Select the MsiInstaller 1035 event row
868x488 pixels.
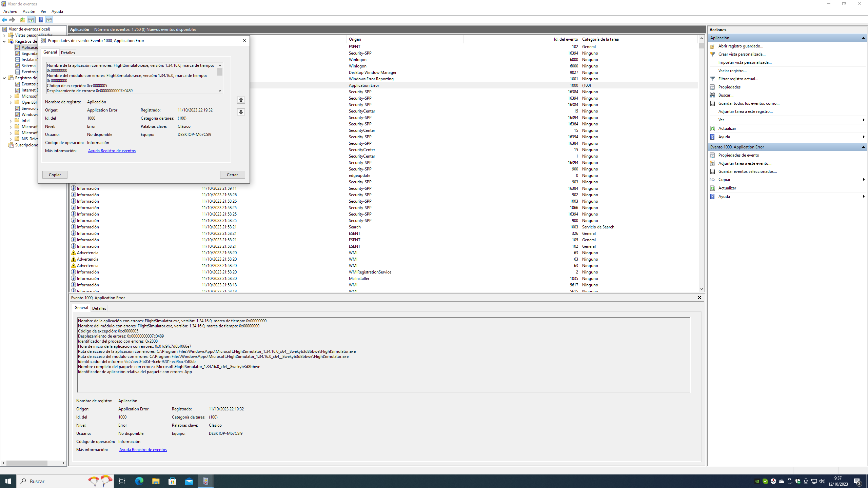(x=384, y=279)
